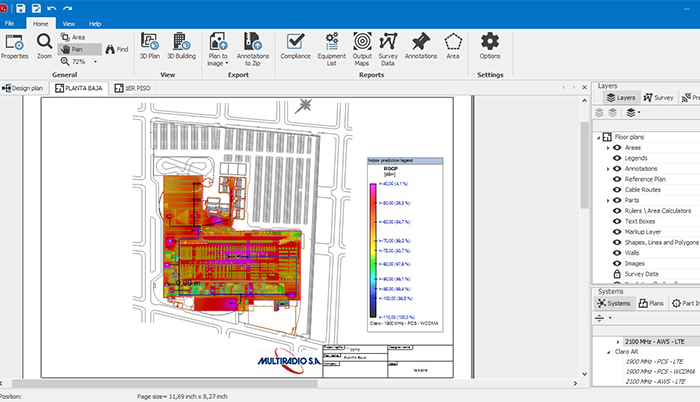Toggle eye icon for Cable Routes

tap(617, 190)
